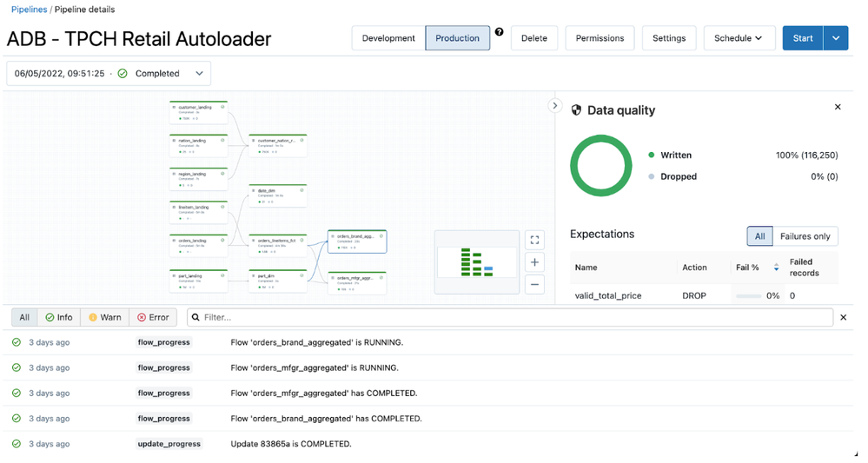Open the customer_nation_r... node
The width and height of the screenshot is (868, 463).
click(278, 145)
